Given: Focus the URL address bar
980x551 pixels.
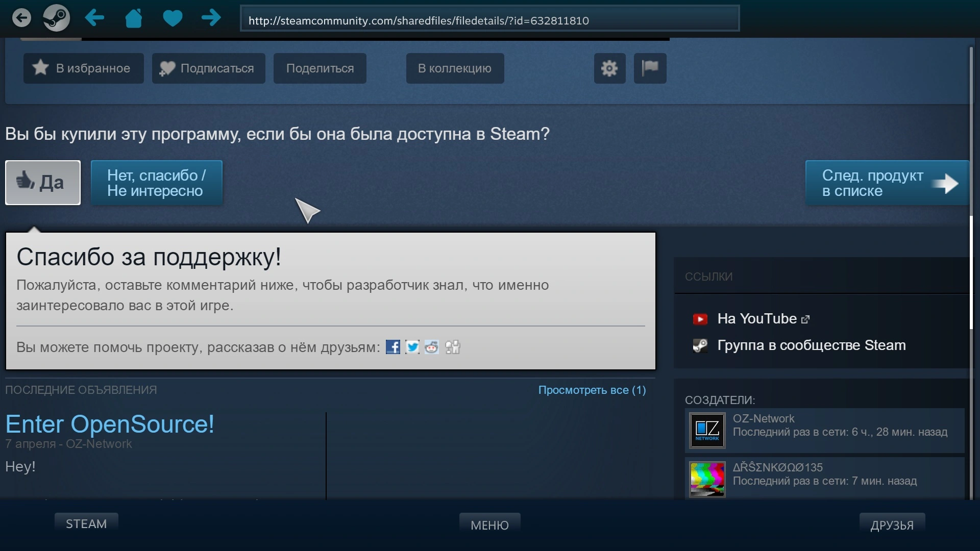Looking at the screenshot, I should [490, 19].
